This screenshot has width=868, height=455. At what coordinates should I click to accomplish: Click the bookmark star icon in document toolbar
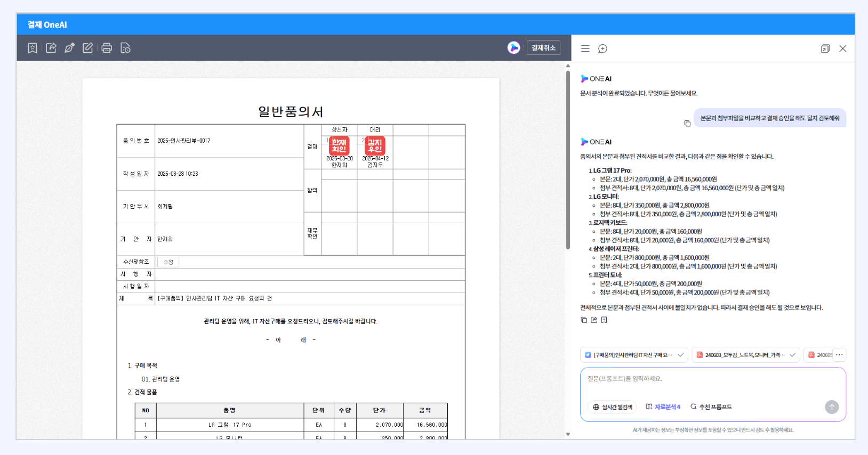[x=33, y=48]
